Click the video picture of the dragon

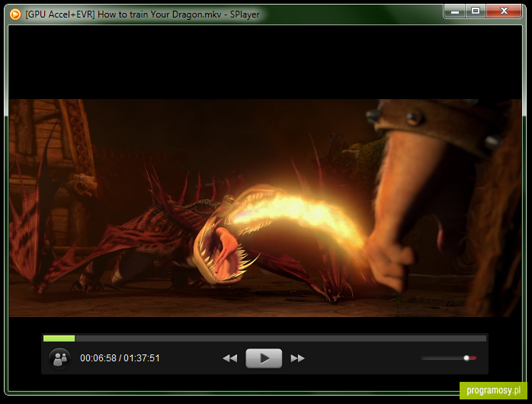tap(265, 208)
